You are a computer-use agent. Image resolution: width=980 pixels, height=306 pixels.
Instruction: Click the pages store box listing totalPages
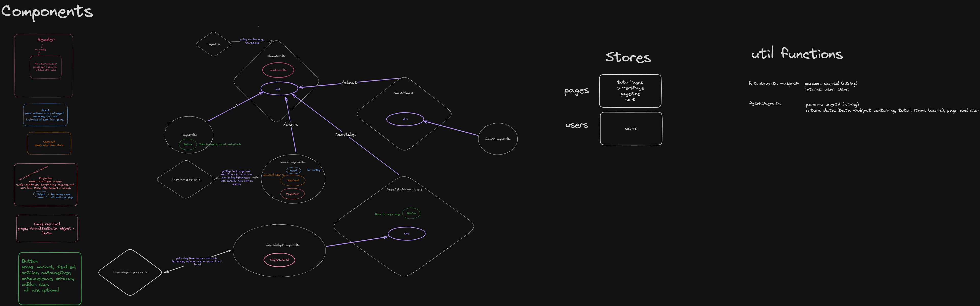(x=630, y=91)
